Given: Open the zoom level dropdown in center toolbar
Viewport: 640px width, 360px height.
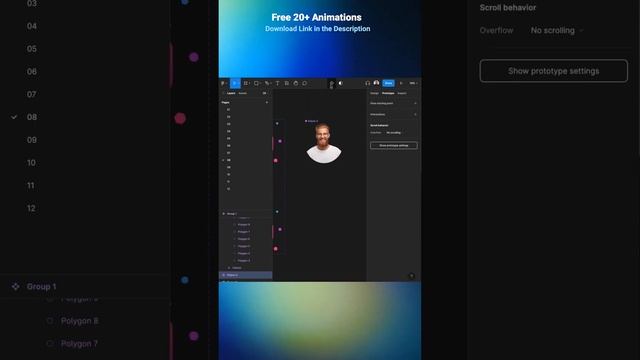Looking at the screenshot, I should pos(413,83).
